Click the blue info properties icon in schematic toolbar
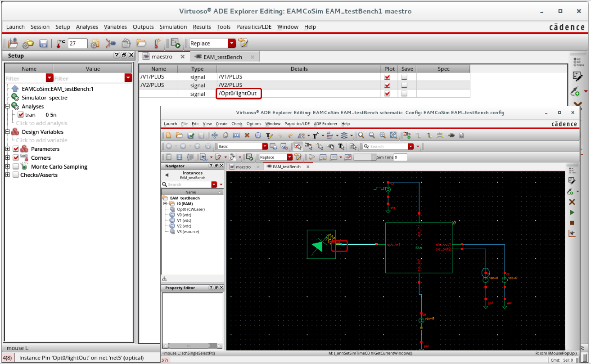The image size is (591, 364). (x=258, y=135)
